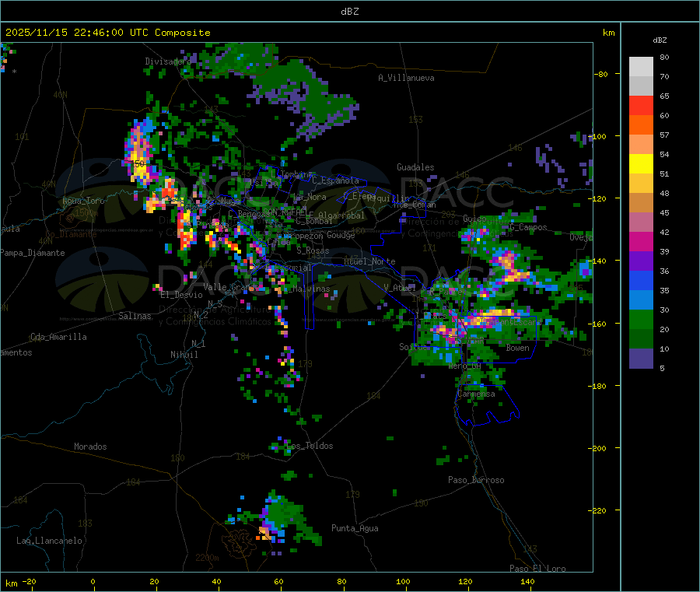This screenshot has width=700, height=592.
Task: Click the dark green 10–20 dBZ band
Action: (x=641, y=339)
